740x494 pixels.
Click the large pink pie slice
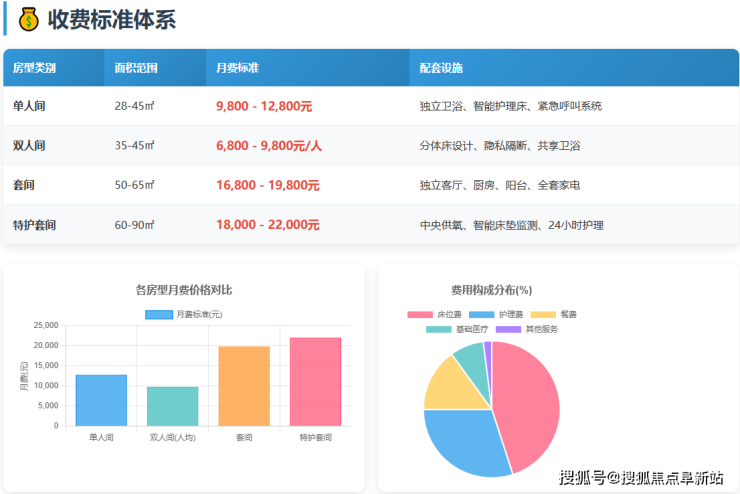(x=530, y=400)
